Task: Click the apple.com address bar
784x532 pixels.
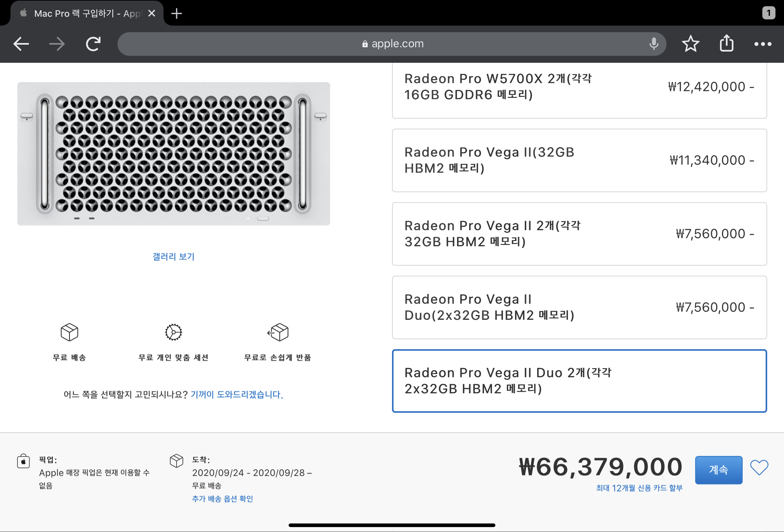Action: (391, 44)
